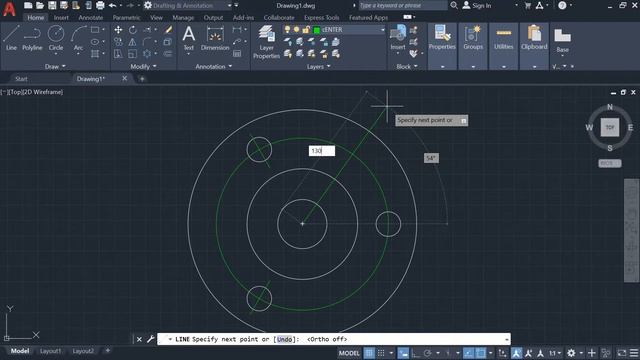The image size is (640, 360).
Task: Activate the Rotate tool
Action: click(133, 30)
